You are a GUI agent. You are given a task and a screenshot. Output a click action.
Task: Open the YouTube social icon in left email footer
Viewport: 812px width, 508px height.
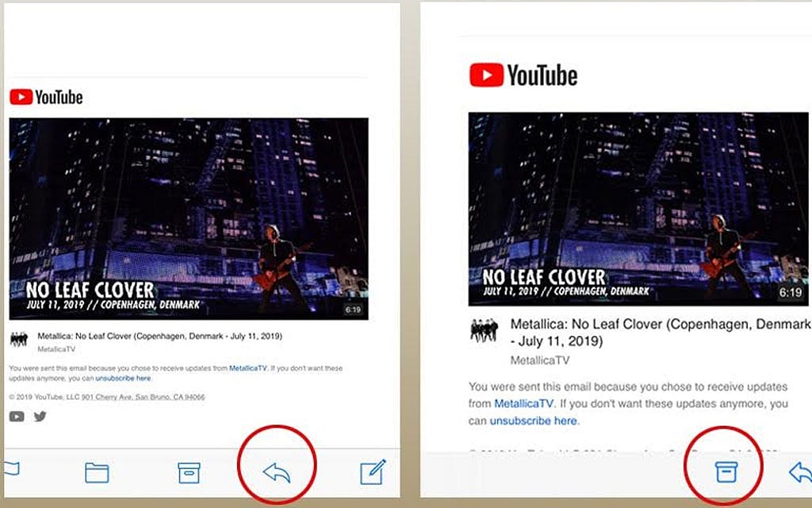click(x=17, y=416)
